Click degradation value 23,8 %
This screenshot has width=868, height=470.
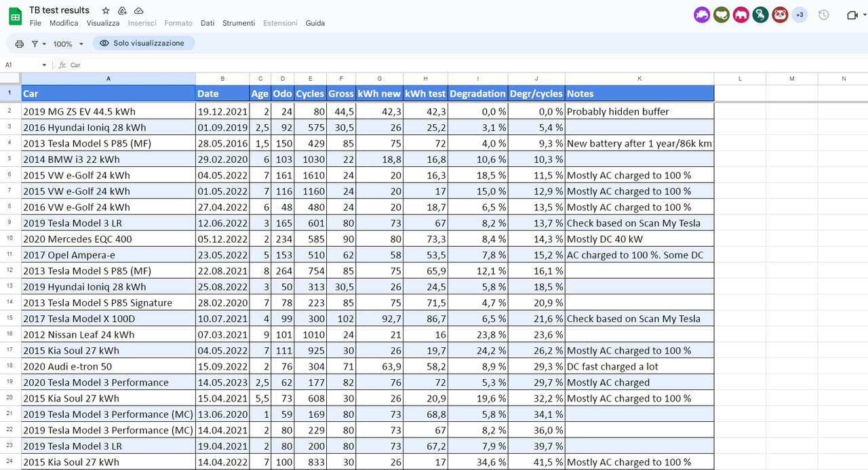point(477,334)
